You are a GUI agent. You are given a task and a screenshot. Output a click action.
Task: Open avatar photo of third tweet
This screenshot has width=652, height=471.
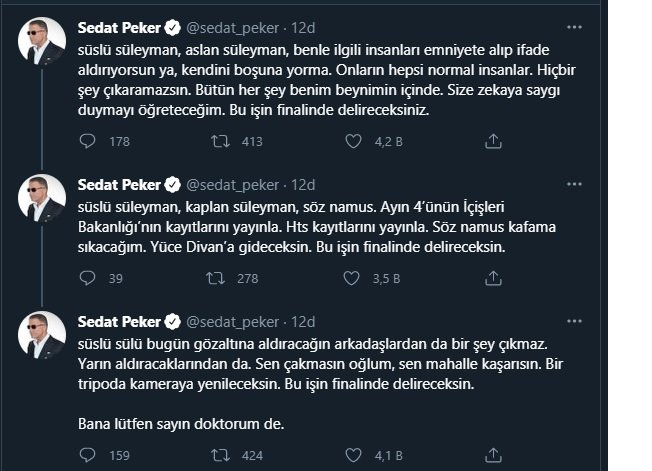click(x=42, y=335)
